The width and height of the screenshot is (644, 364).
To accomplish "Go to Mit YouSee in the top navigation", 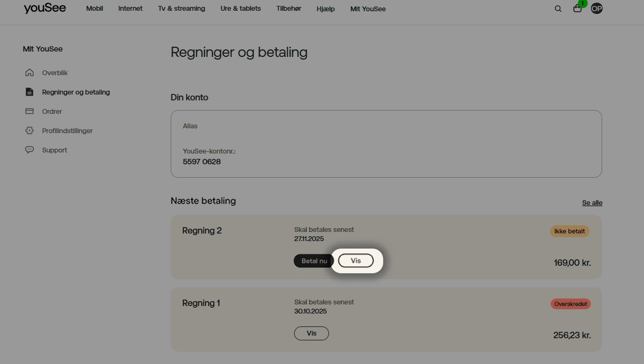I will click(x=368, y=9).
